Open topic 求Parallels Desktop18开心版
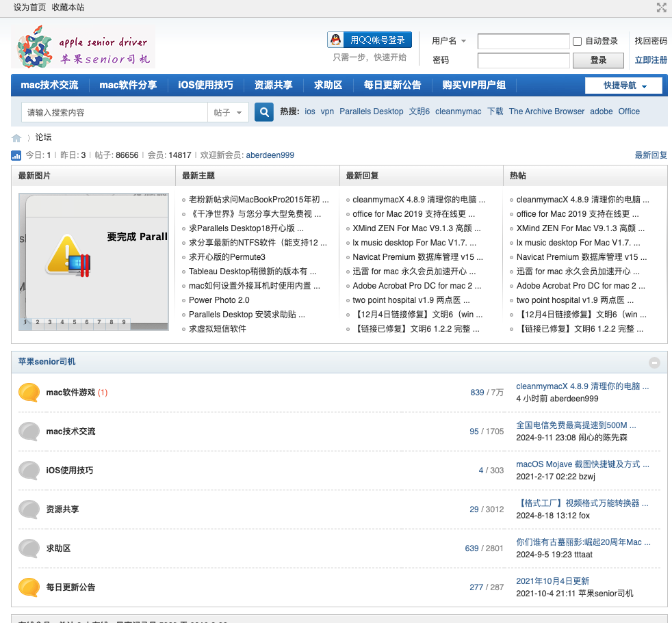This screenshot has height=623, width=672. click(246, 228)
